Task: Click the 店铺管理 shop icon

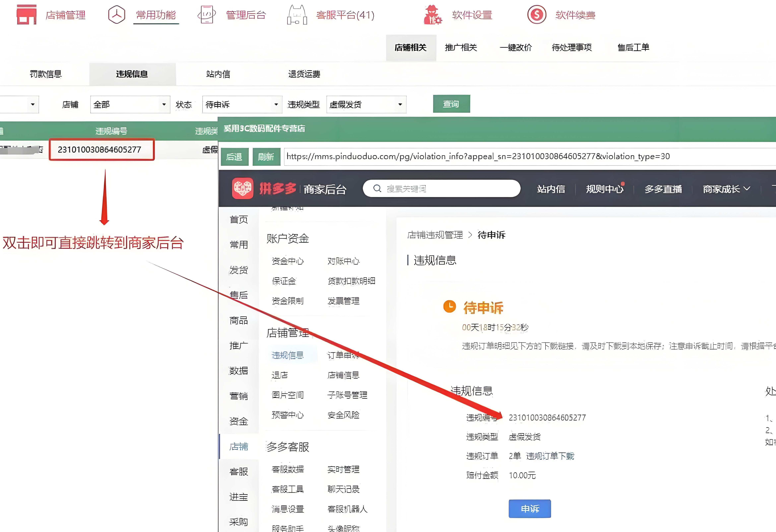Action: coord(26,15)
